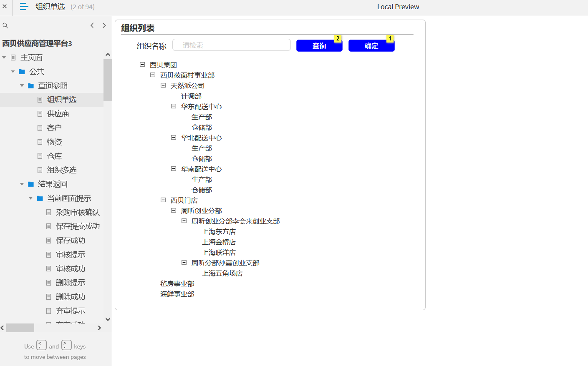
Task: Click the 查询 button
Action: tap(319, 46)
